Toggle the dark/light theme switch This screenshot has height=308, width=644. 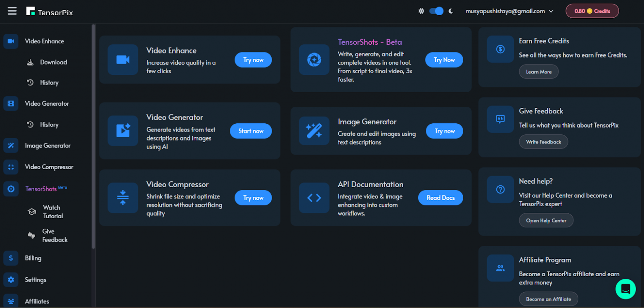pyautogui.click(x=436, y=11)
